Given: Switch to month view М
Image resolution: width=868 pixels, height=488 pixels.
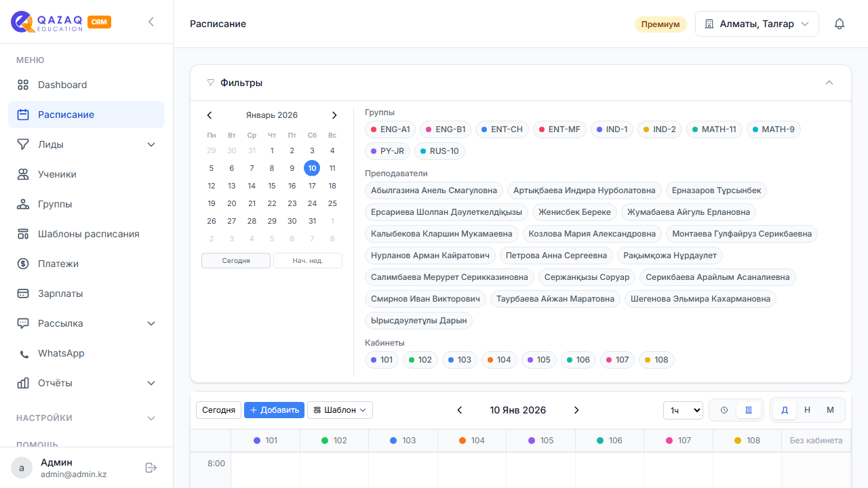Looking at the screenshot, I should (830, 410).
